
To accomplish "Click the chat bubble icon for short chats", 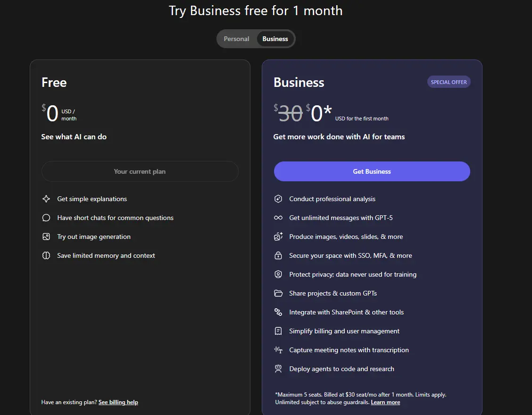I will pos(46,218).
